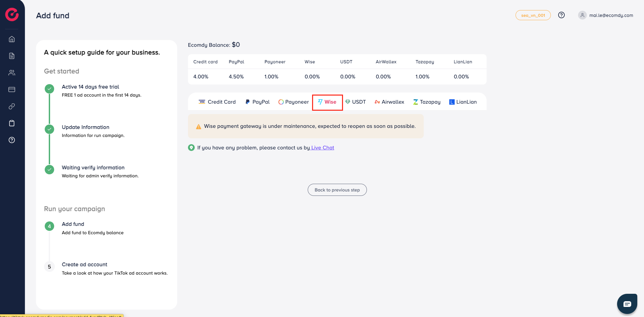Image resolution: width=644 pixels, height=317 pixels.
Task: Click the LianLian column header in fee table
Action: point(463,62)
